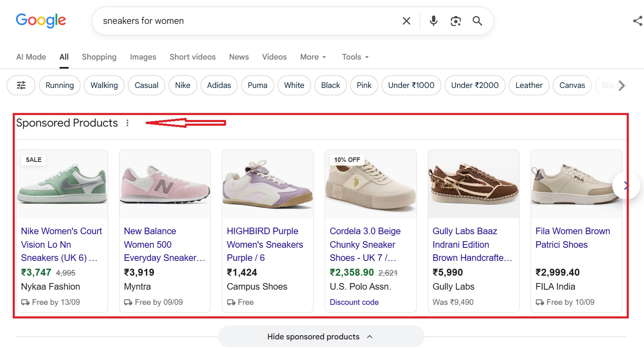The image size is (644, 348).
Task: Apply the Pink filter chip
Action: pos(364,85)
